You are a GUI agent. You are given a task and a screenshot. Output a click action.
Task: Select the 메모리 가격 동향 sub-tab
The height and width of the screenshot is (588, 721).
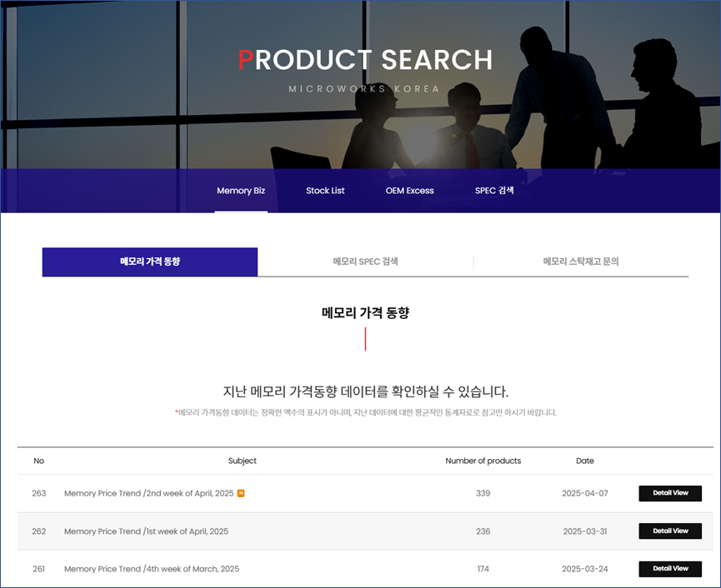click(x=150, y=262)
